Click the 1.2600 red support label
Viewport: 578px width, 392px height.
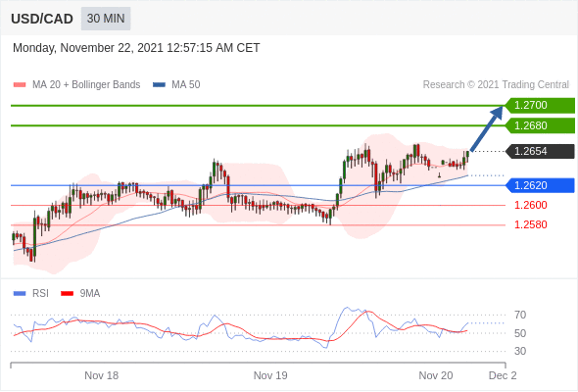coord(530,205)
